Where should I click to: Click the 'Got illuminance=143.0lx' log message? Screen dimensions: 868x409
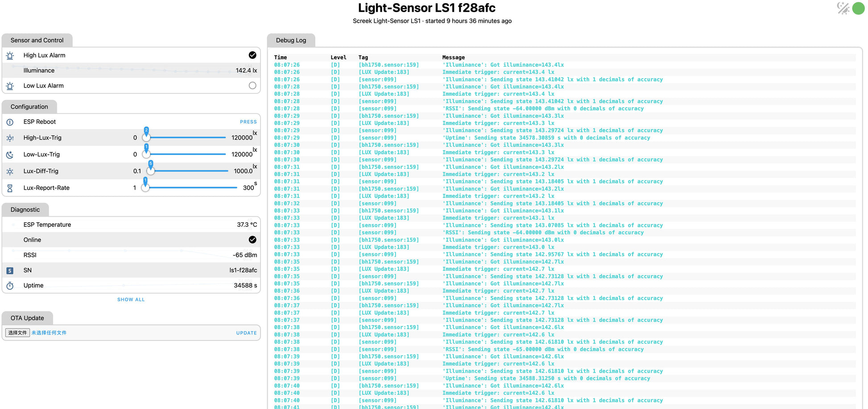click(x=503, y=240)
